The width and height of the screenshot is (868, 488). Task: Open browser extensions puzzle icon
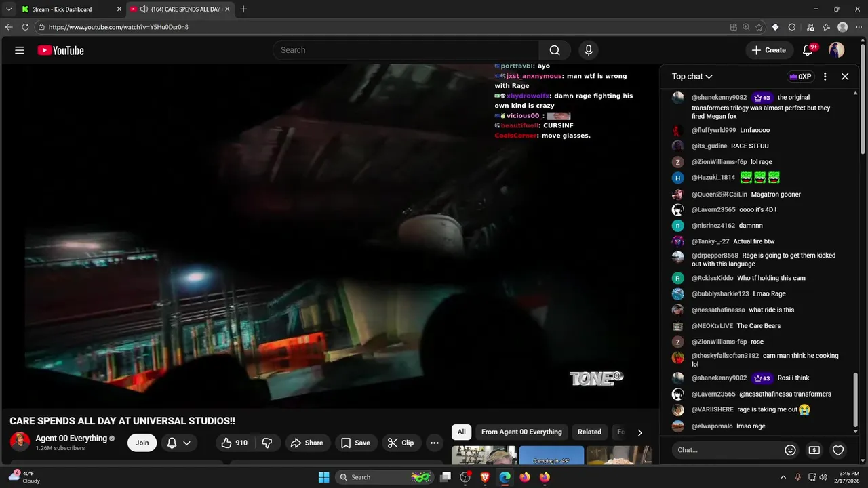791,27
